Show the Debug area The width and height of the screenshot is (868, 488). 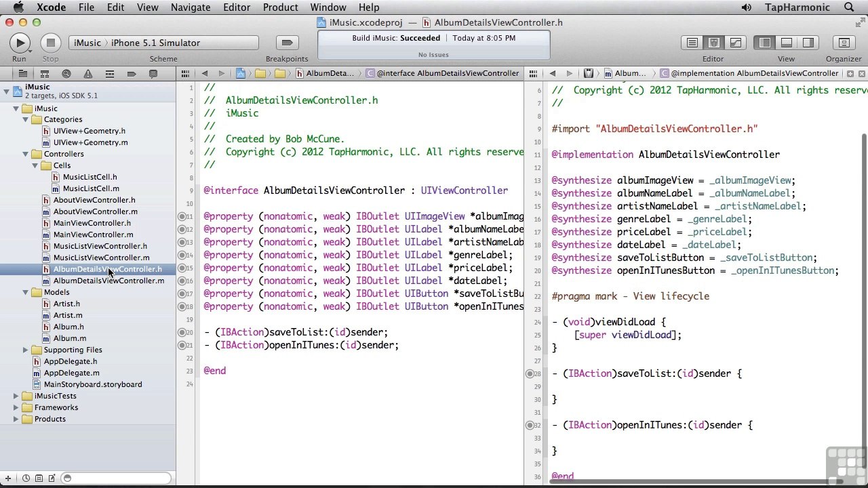787,43
